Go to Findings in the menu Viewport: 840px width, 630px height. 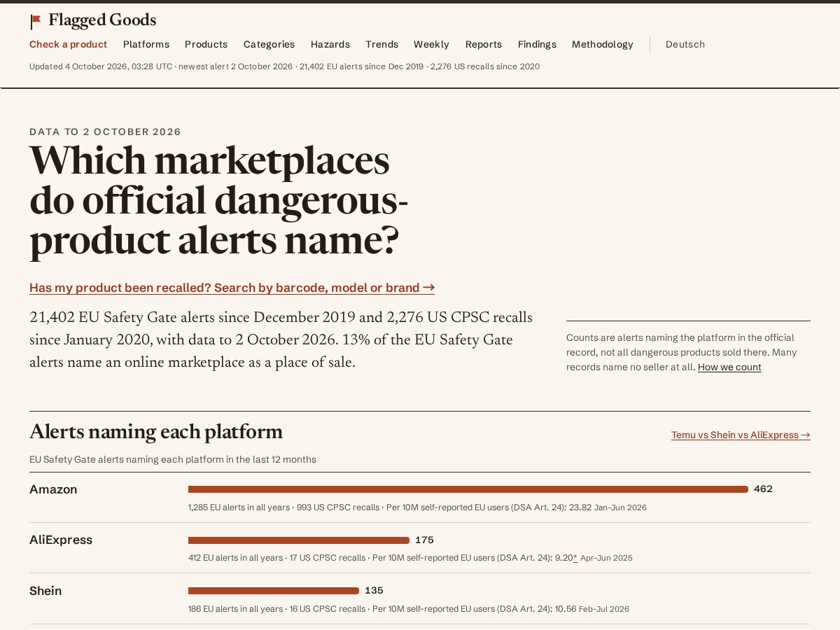(x=537, y=44)
